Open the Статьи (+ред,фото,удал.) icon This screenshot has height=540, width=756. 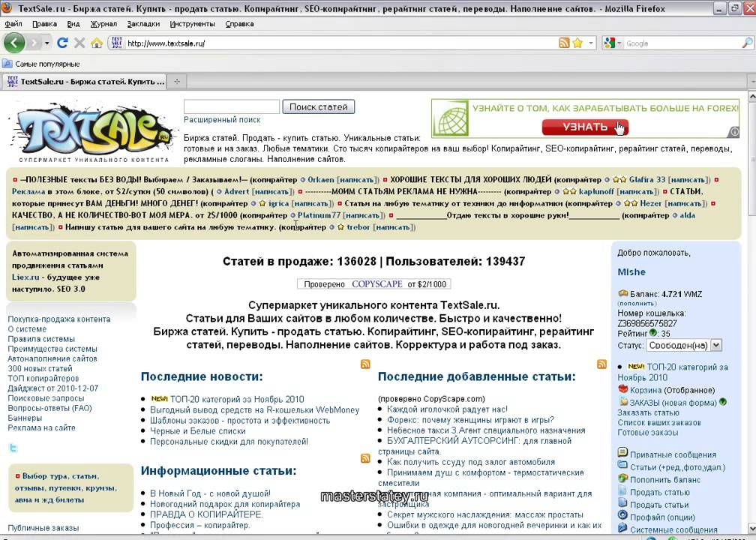(x=623, y=465)
